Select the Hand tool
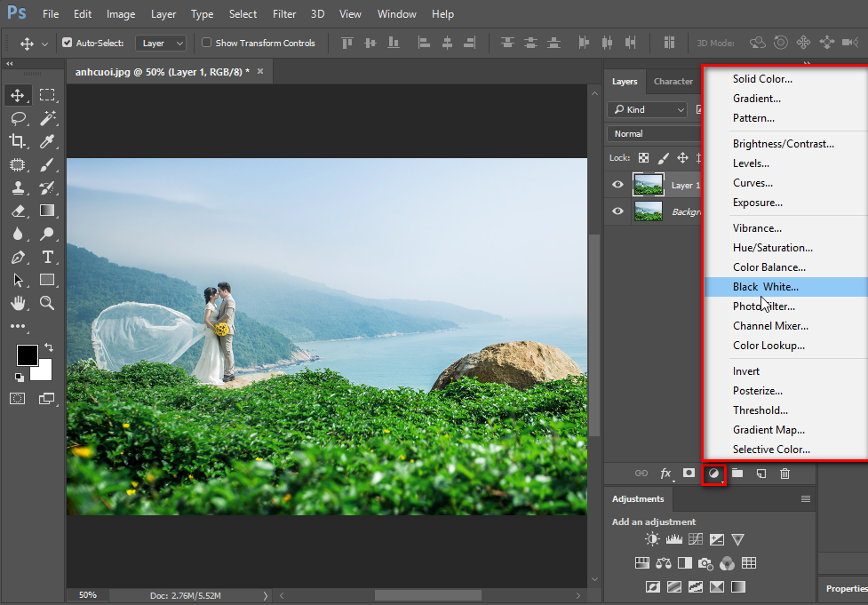 pyautogui.click(x=19, y=303)
